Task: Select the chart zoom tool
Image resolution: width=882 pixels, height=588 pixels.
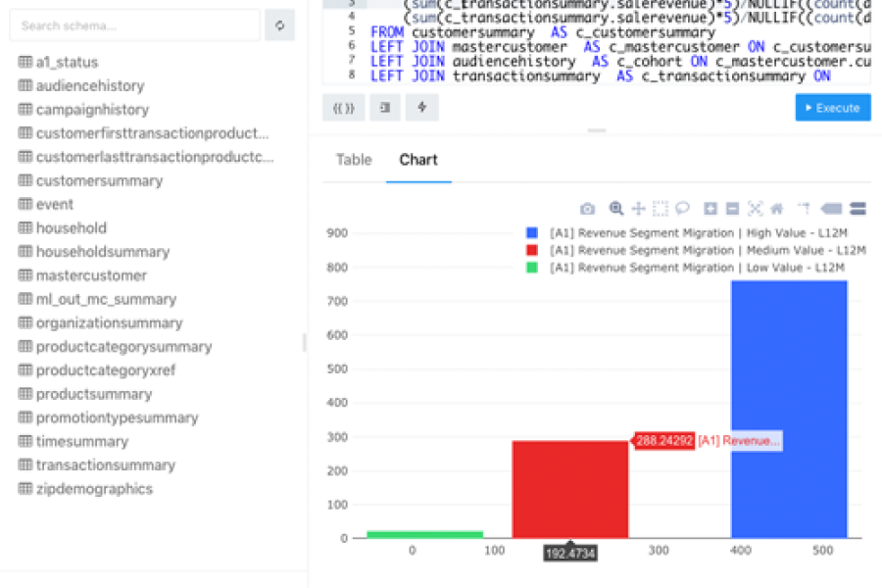Action: [x=614, y=209]
